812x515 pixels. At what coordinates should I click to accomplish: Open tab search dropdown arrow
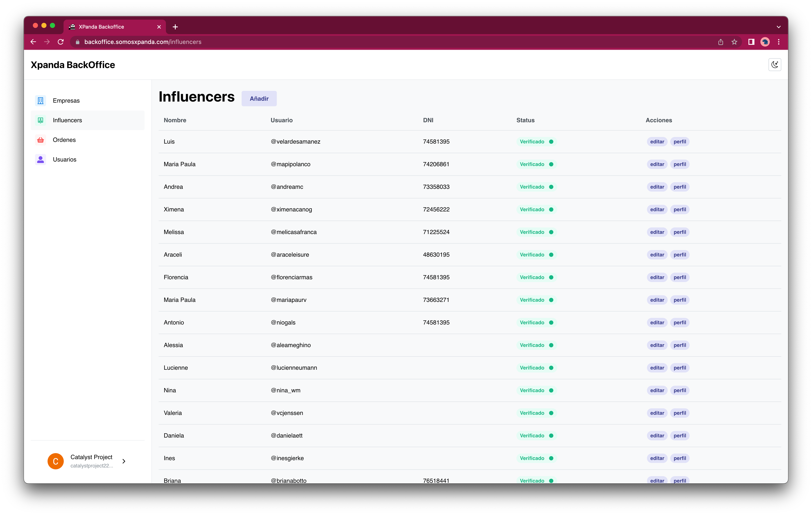779,27
